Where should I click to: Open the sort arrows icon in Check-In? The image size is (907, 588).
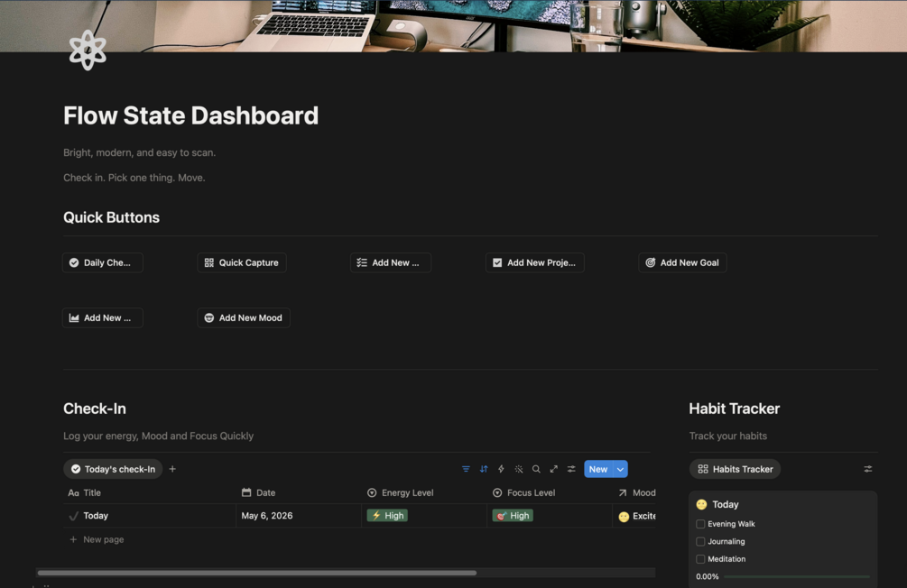pos(484,469)
